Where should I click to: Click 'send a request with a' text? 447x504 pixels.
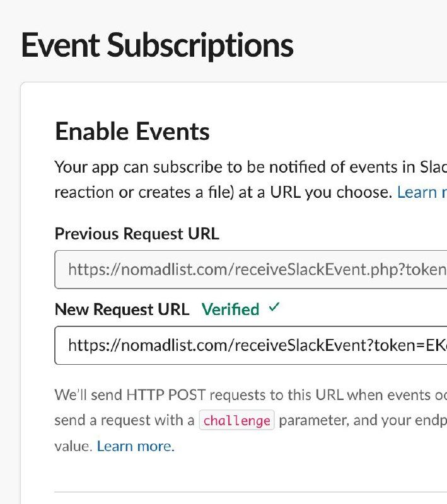coord(124,420)
